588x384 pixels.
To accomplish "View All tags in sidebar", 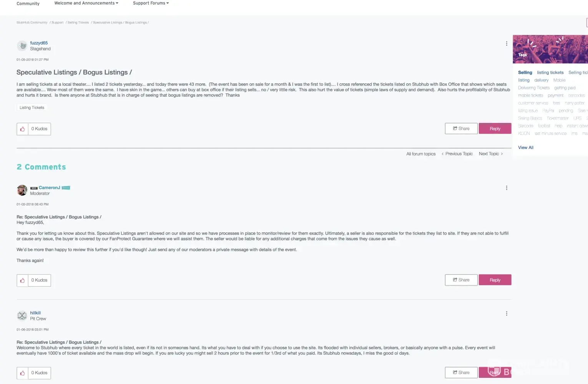I will [526, 147].
